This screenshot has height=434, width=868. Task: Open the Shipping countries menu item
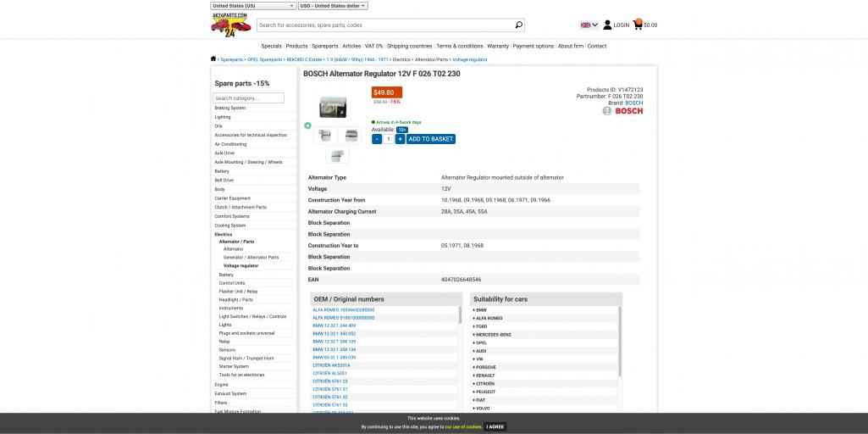point(410,46)
